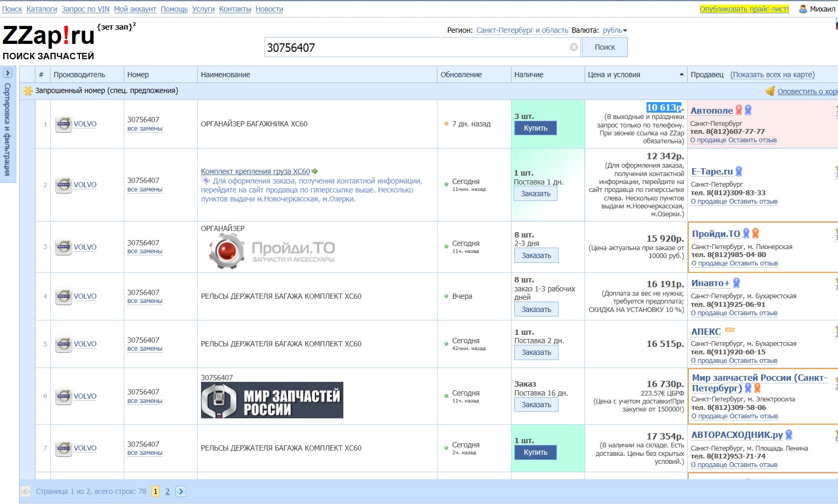Click Опубликовать прайс-лист link
Image resolution: width=838 pixels, height=504 pixels.
coord(744,9)
